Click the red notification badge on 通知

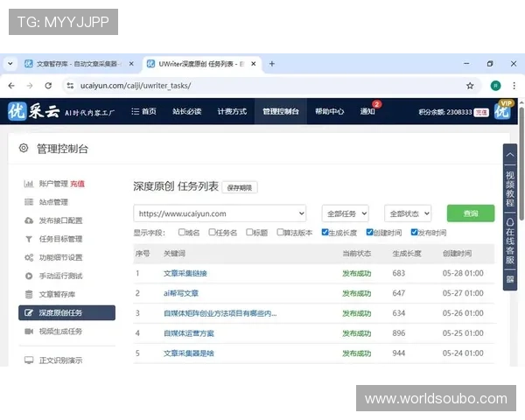point(376,104)
